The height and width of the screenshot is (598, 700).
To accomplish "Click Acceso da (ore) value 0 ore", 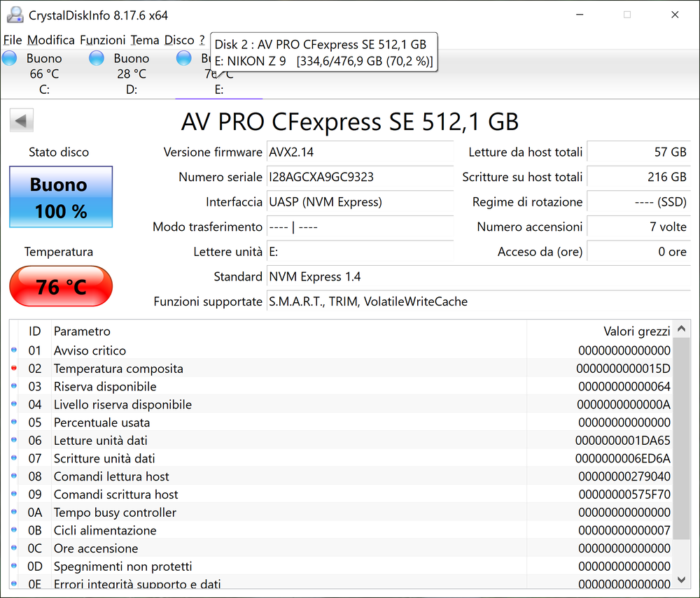I will point(639,252).
